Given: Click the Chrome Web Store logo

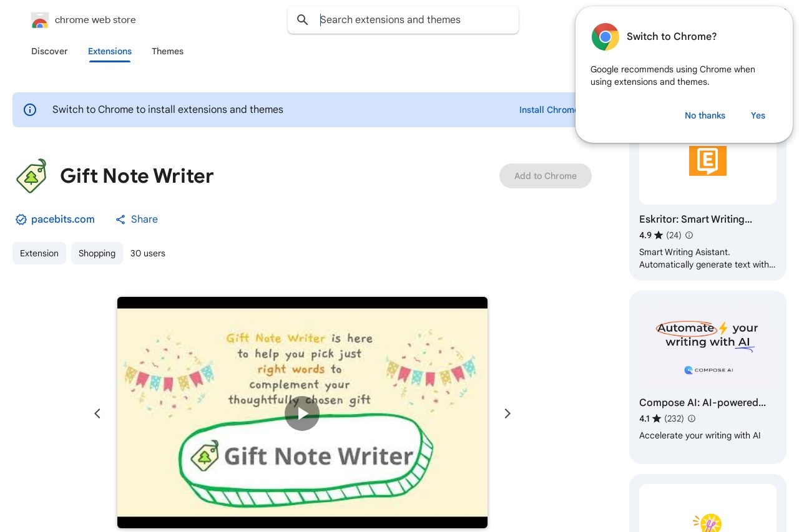Looking at the screenshot, I should click(x=40, y=20).
